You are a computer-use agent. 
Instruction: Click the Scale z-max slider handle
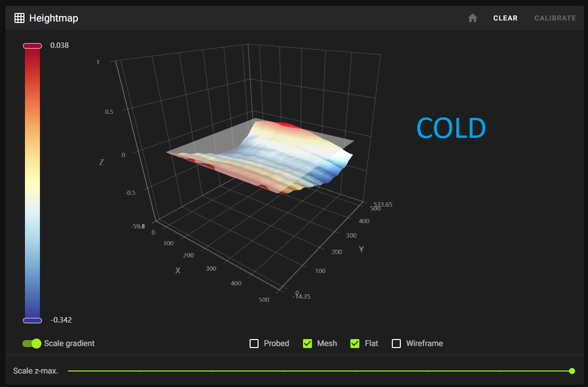pyautogui.click(x=572, y=371)
